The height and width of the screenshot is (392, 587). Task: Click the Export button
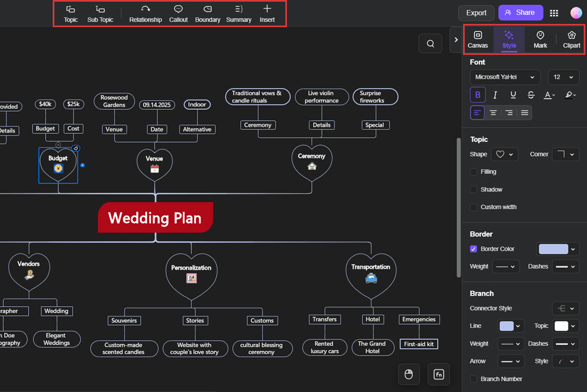coord(476,13)
